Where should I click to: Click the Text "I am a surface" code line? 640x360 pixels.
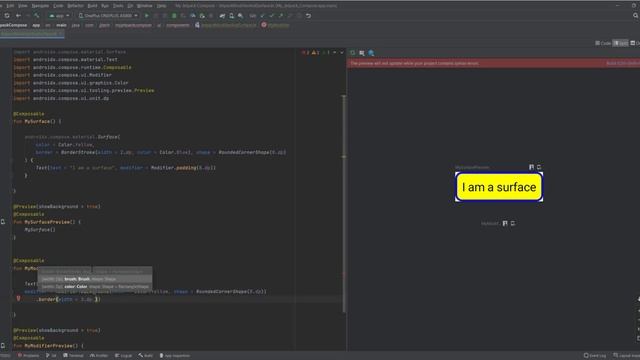tap(126, 168)
